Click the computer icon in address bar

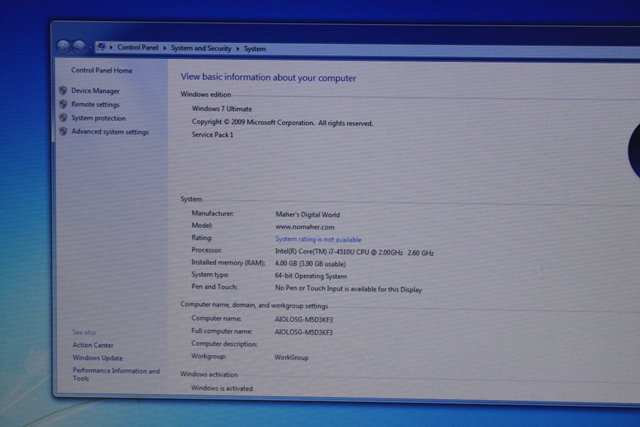(x=101, y=47)
